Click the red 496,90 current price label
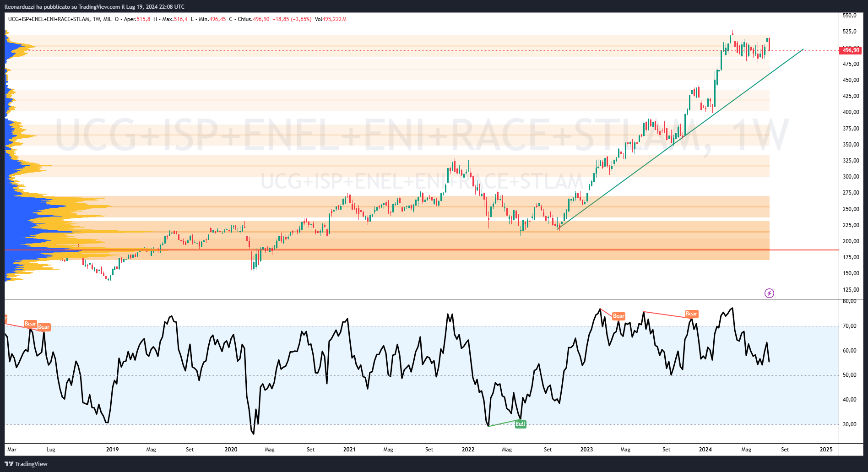868x472 pixels. (x=851, y=50)
